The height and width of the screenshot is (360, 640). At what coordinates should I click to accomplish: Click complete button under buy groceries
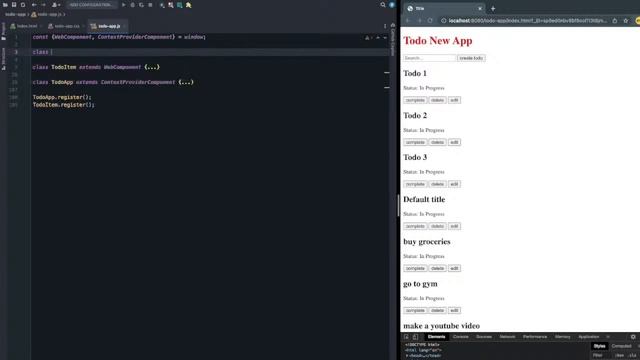click(415, 268)
